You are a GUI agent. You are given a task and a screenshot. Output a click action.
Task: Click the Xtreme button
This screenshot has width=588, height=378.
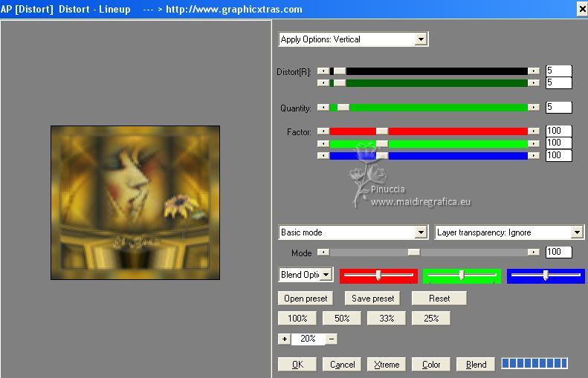tap(387, 364)
